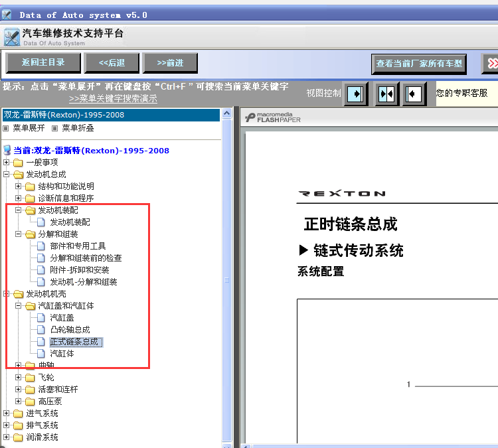Expand the 高压泵 folder

coord(18,401)
